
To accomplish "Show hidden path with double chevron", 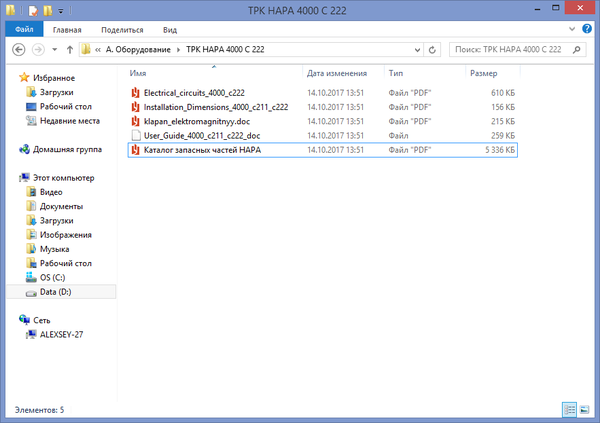I will 98,50.
